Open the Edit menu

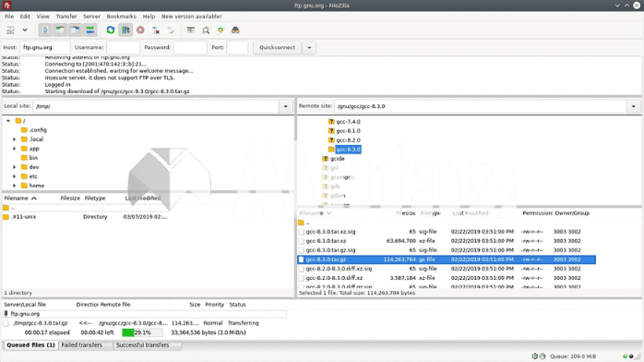click(25, 17)
